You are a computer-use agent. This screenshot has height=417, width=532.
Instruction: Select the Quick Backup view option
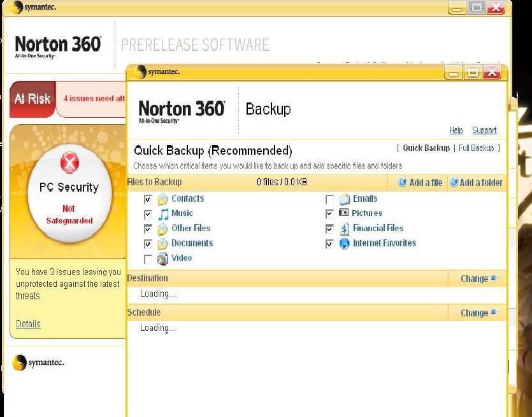tap(426, 148)
